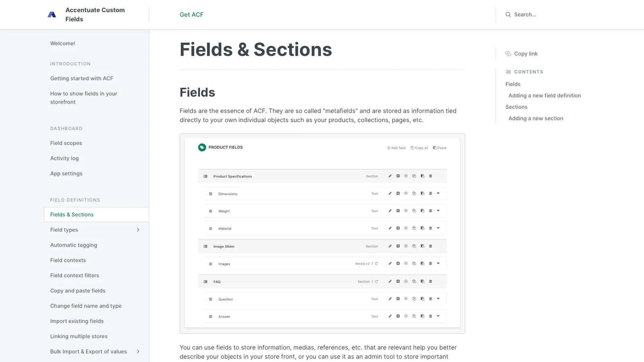Click the Product Fields screenshot image
The height and width of the screenshot is (362, 644).
coord(322,234)
